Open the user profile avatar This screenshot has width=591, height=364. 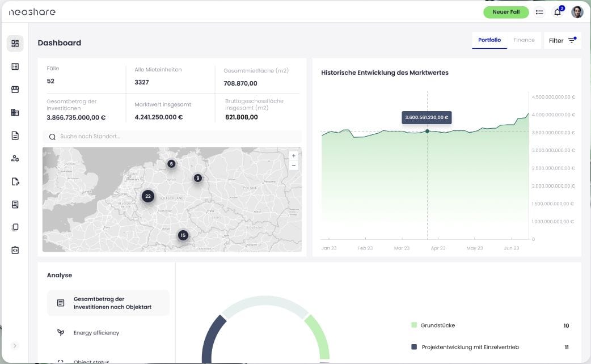[x=577, y=12]
